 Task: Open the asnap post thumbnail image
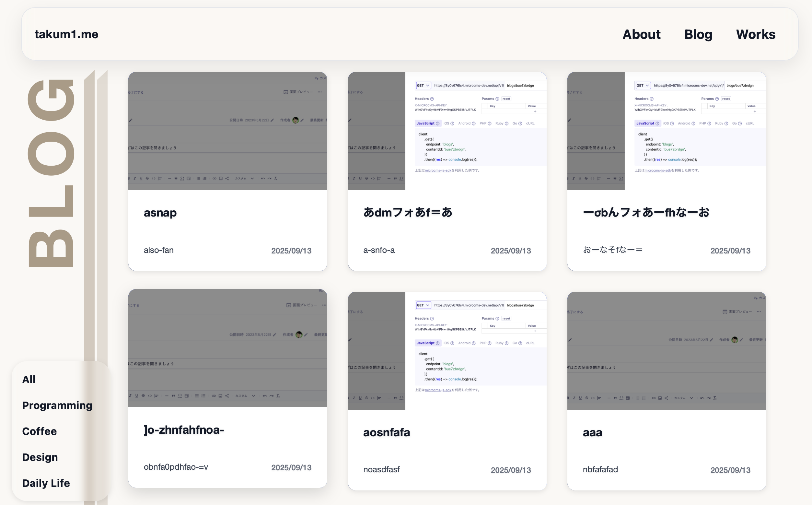pos(227,131)
